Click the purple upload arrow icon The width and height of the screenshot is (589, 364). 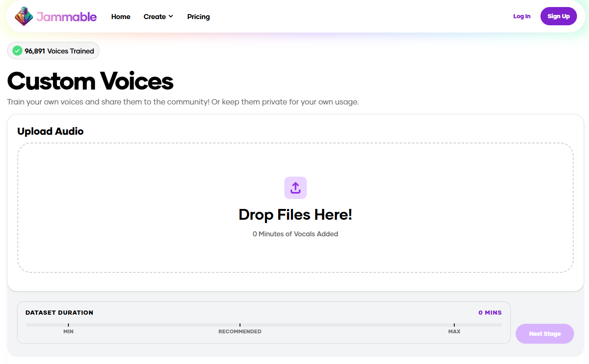295,188
